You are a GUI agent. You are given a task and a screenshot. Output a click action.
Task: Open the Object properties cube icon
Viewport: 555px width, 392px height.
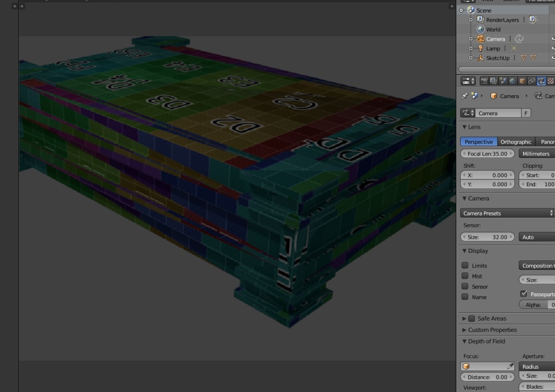522,81
